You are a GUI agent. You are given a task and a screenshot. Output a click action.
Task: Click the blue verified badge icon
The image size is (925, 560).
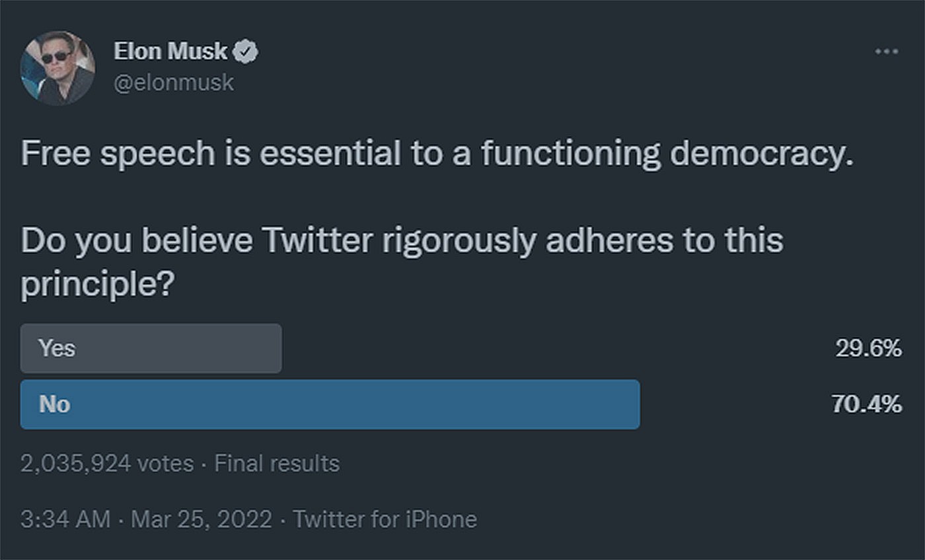(248, 52)
